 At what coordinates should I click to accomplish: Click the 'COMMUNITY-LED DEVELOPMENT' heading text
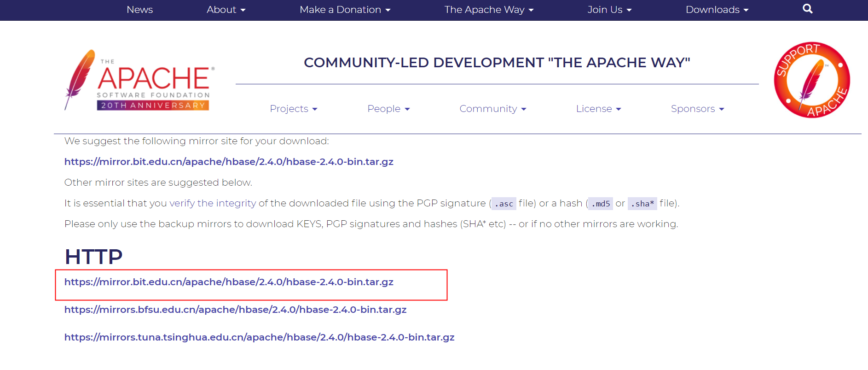[x=497, y=63]
